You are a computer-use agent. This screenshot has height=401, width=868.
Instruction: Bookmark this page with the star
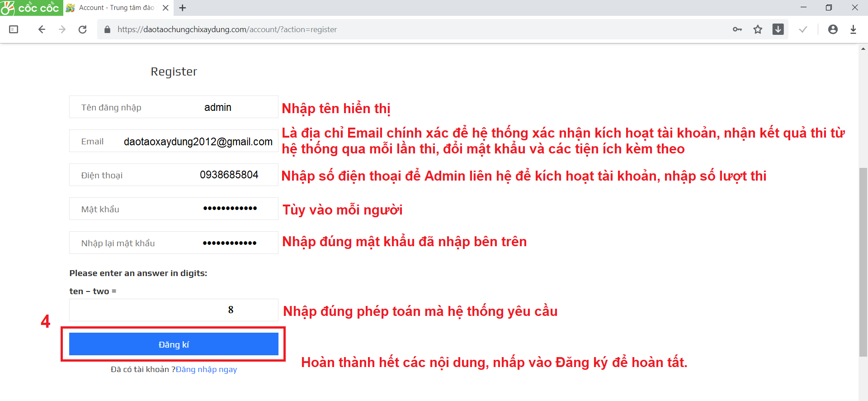[758, 29]
